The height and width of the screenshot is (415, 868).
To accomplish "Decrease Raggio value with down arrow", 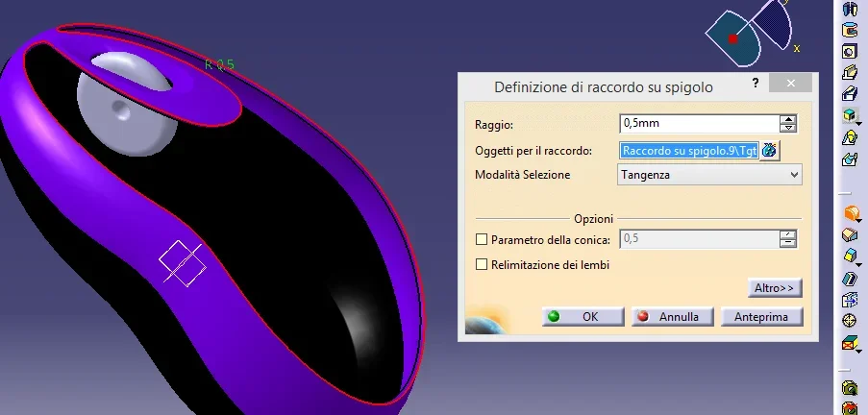I will click(788, 128).
